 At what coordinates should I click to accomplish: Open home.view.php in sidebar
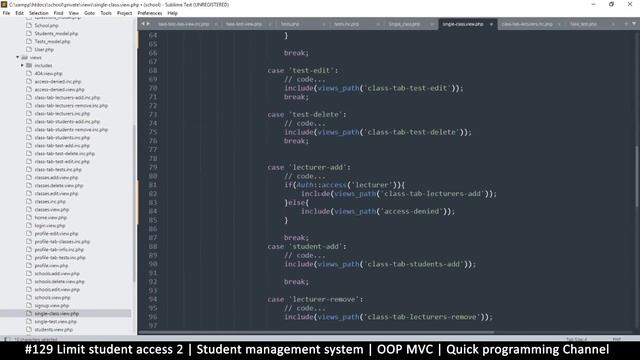tap(50, 218)
